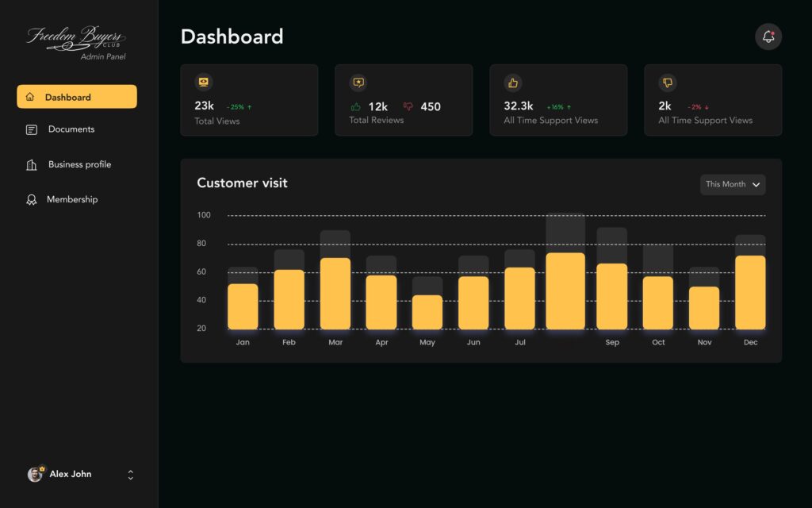Click the notification bell icon
The height and width of the screenshot is (508, 812).
[768, 37]
